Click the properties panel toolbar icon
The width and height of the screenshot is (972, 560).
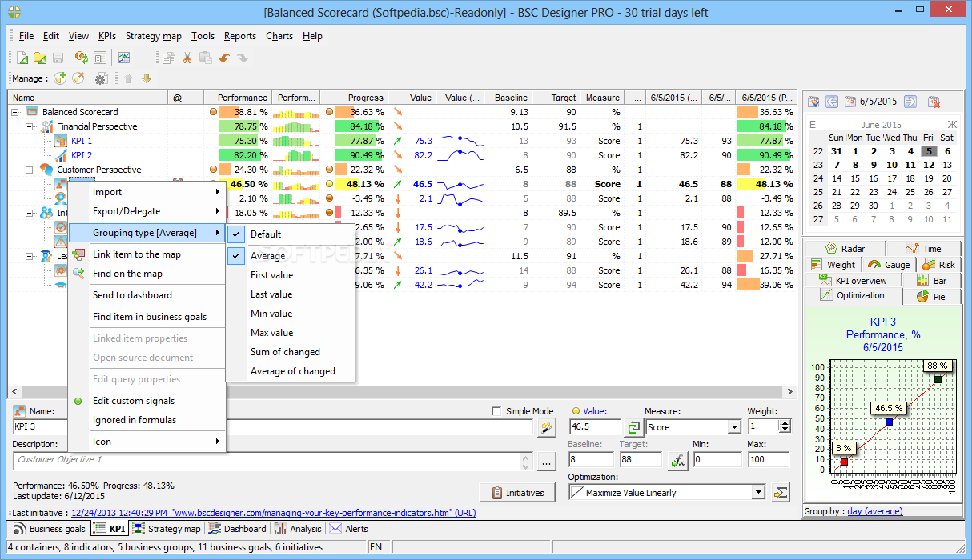pos(100,58)
